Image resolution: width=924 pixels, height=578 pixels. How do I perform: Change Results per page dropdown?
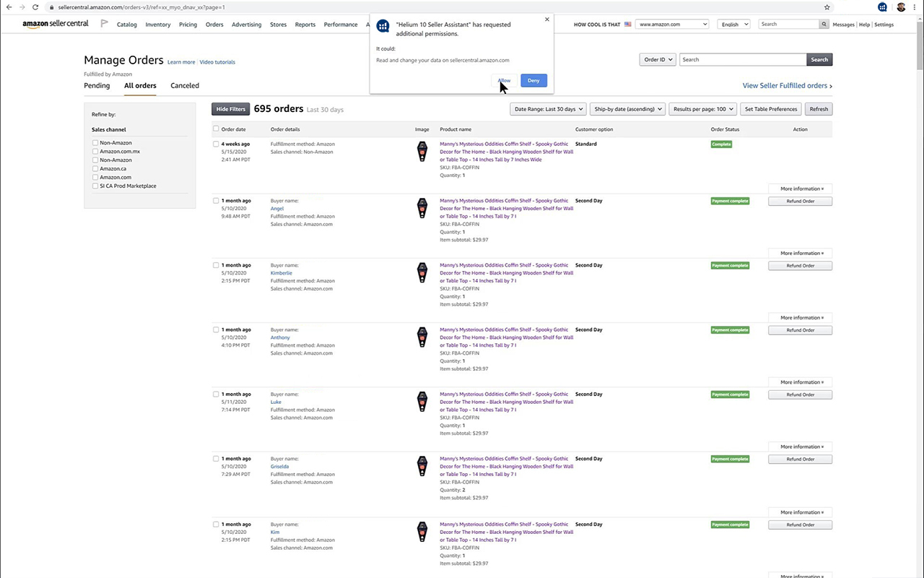702,108
